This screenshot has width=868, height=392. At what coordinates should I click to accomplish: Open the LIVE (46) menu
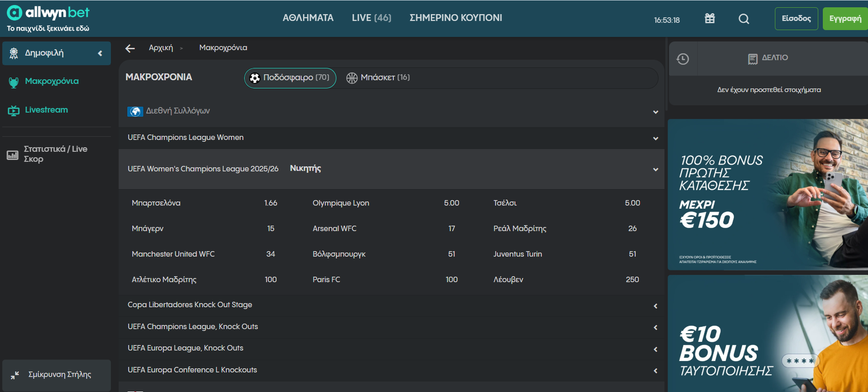coord(371,18)
